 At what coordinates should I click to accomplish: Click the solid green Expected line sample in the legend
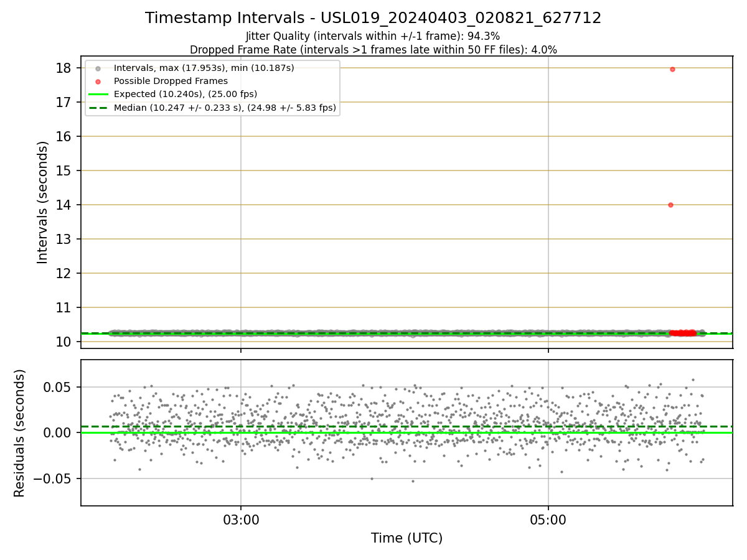[98, 95]
